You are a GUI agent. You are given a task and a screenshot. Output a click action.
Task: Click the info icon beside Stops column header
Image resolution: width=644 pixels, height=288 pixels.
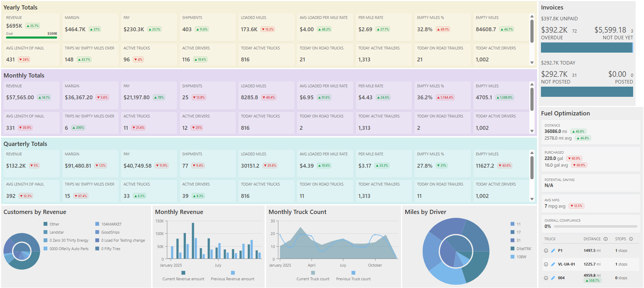coord(631,239)
